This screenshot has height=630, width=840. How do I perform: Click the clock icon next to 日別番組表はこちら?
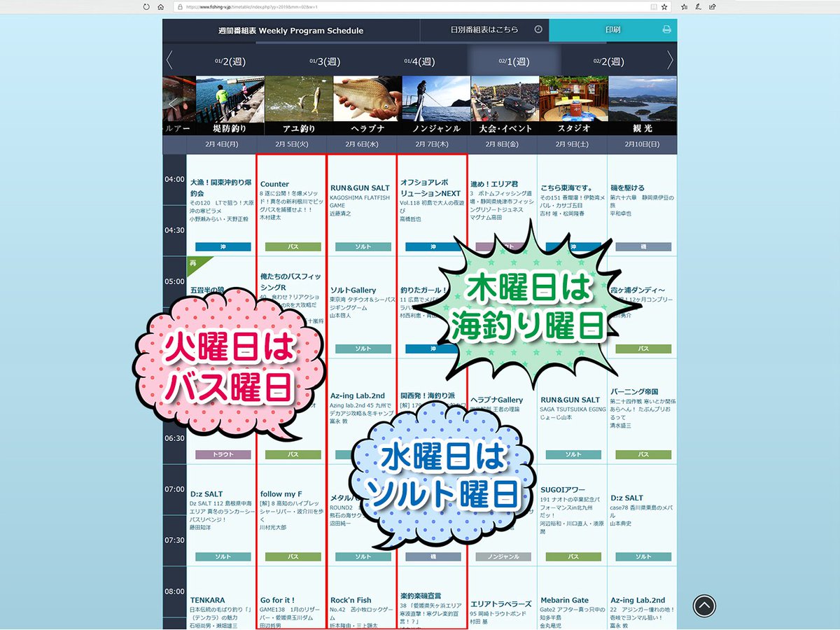(537, 30)
